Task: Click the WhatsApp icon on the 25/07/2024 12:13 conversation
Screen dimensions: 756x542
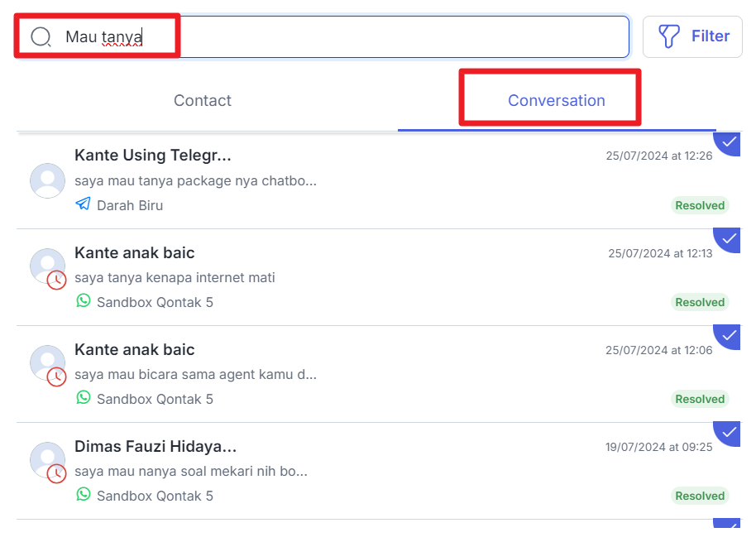Action: (x=83, y=301)
